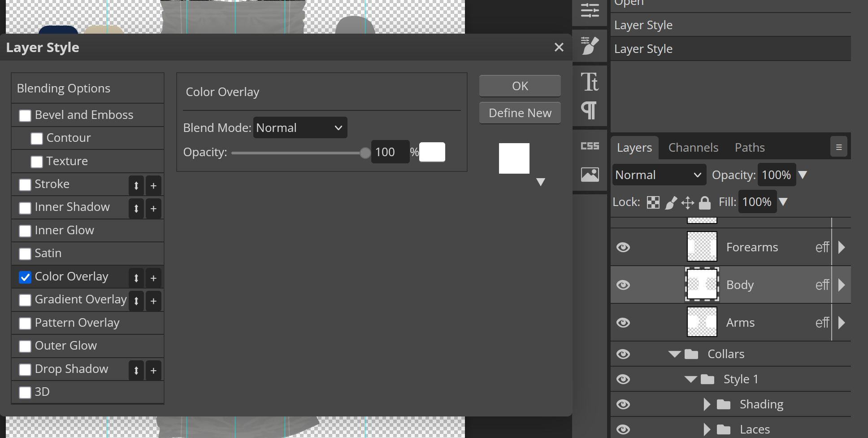868x438 pixels.
Task: Click the white Color Overlay color swatch
Action: (x=432, y=152)
